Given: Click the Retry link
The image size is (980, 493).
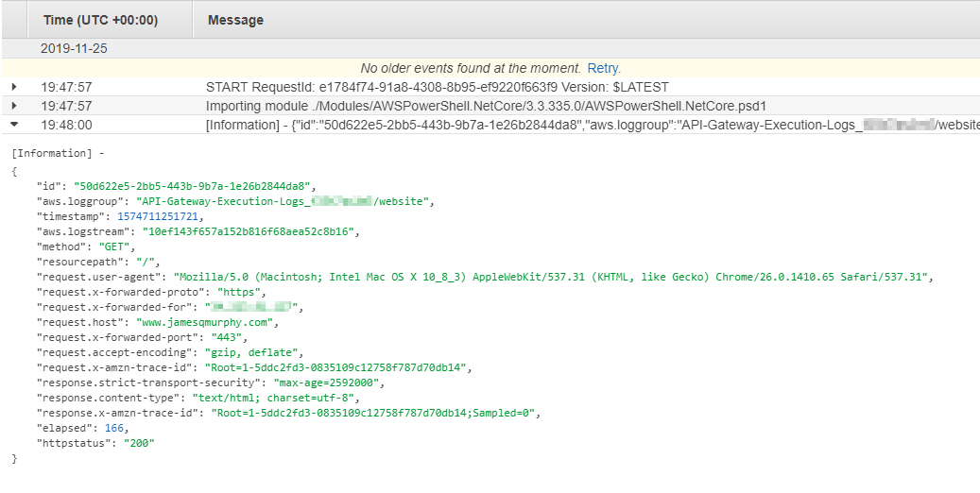Looking at the screenshot, I should tap(603, 68).
